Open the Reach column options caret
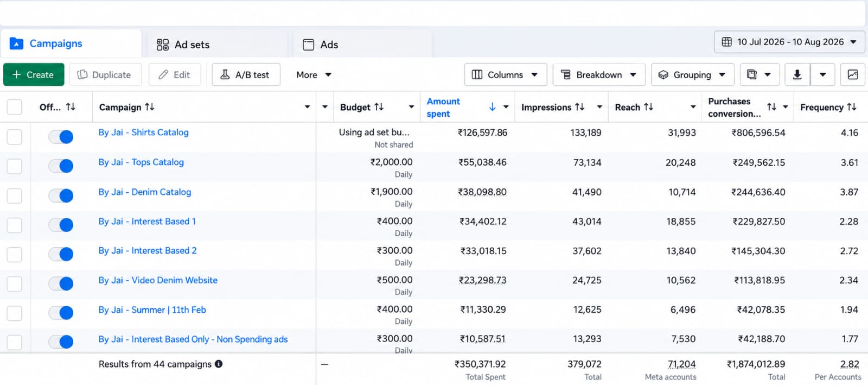Image resolution: width=868 pixels, height=385 pixels. coord(693,107)
